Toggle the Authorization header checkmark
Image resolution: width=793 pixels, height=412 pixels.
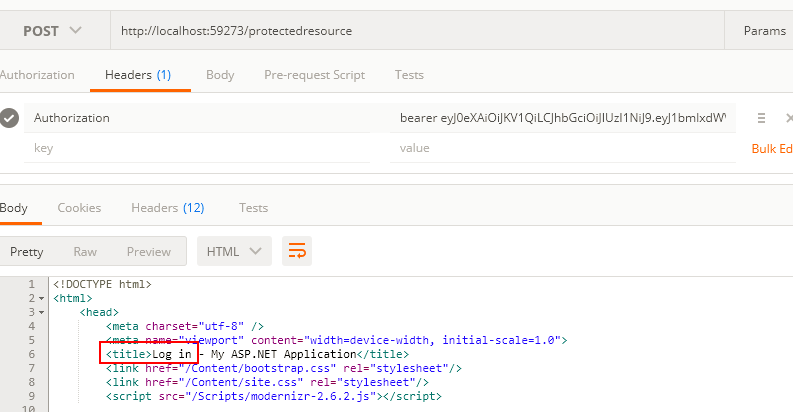9,118
